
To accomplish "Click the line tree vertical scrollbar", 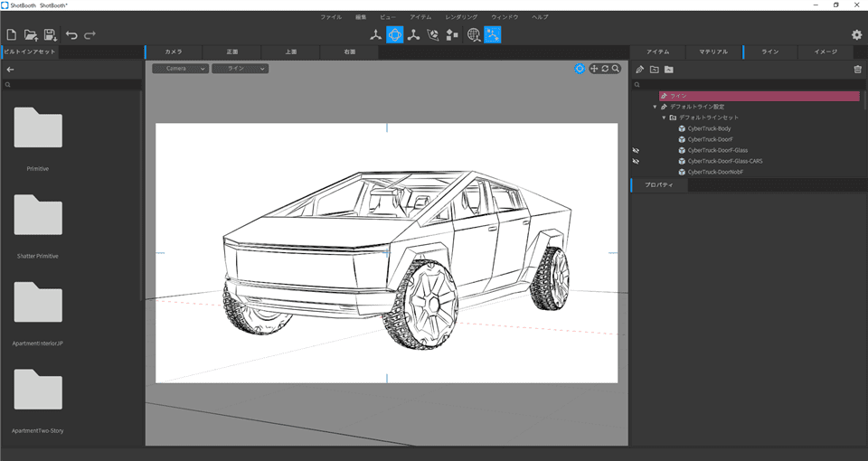I will coord(865,99).
